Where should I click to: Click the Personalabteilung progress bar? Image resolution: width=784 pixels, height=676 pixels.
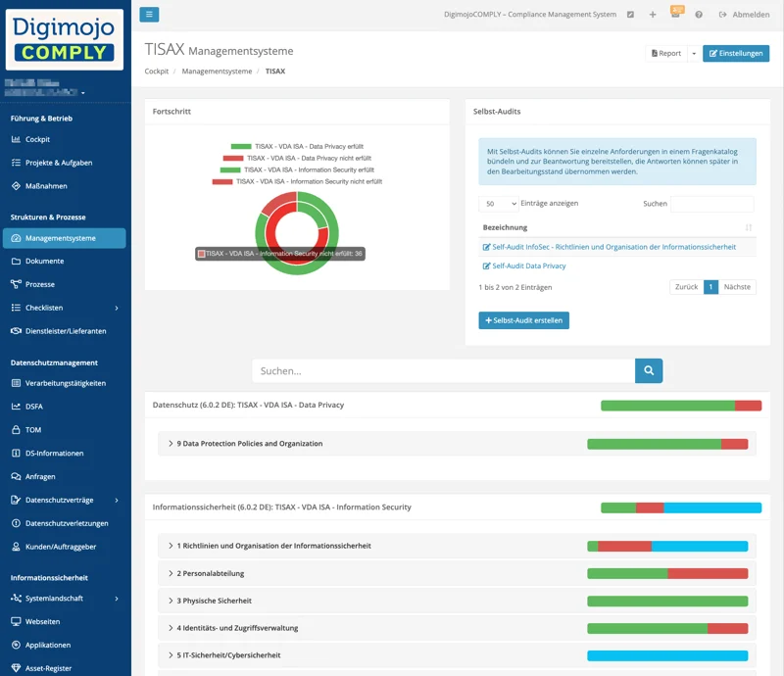[667, 573]
